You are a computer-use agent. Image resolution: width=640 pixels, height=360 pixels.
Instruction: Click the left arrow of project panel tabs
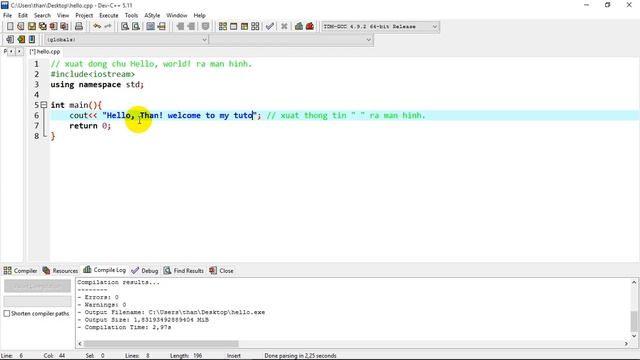point(11,51)
